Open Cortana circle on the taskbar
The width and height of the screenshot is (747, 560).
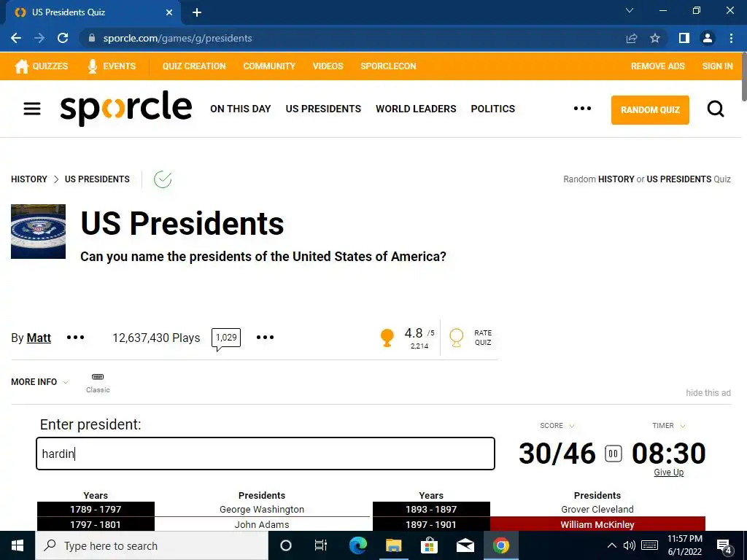286,545
